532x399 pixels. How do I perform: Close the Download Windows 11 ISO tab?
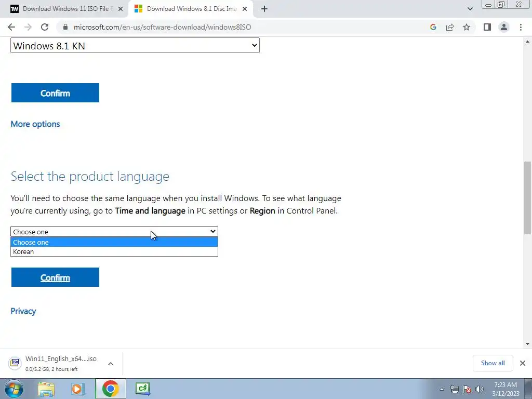(x=121, y=9)
